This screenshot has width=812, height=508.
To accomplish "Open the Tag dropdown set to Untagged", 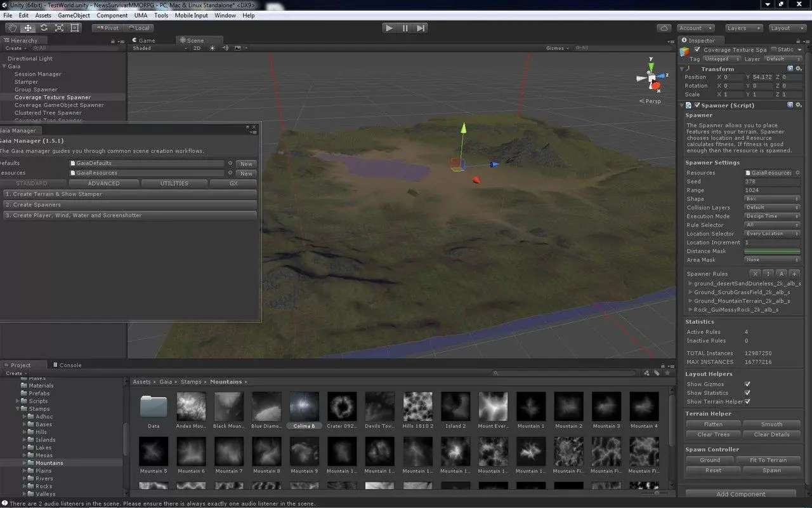I will point(721,59).
